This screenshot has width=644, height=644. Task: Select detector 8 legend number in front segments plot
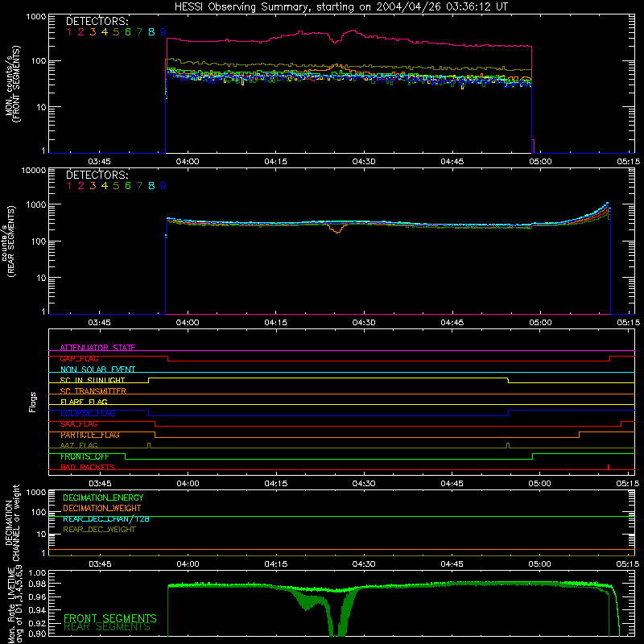tap(151, 32)
